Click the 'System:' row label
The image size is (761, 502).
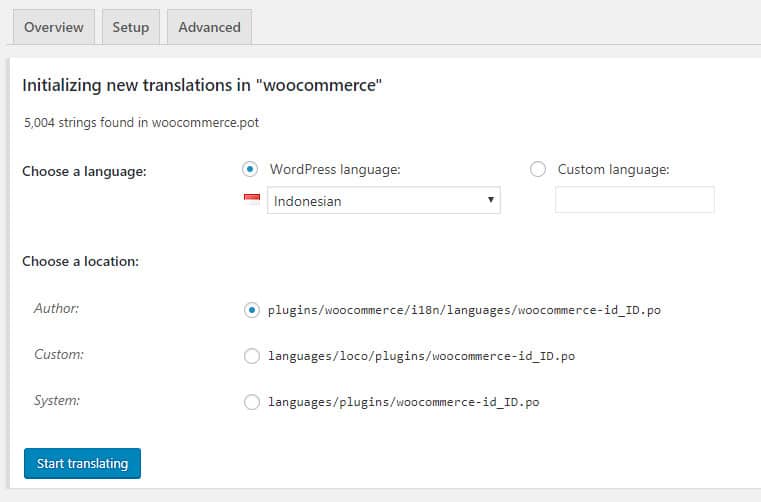click(57, 401)
